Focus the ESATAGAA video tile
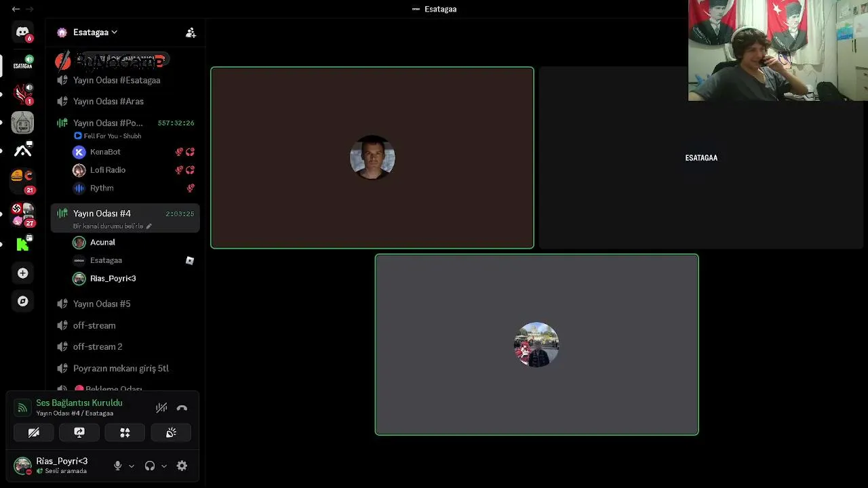The width and height of the screenshot is (868, 488). (701, 158)
